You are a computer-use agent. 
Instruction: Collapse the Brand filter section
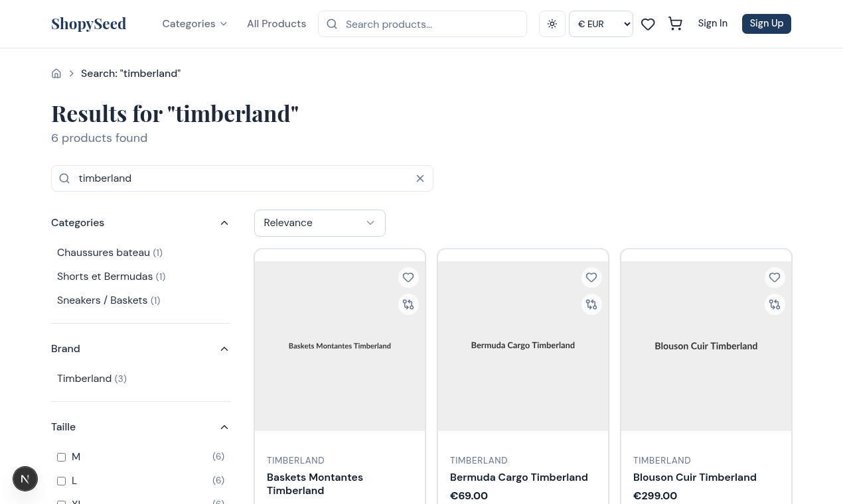click(141, 349)
